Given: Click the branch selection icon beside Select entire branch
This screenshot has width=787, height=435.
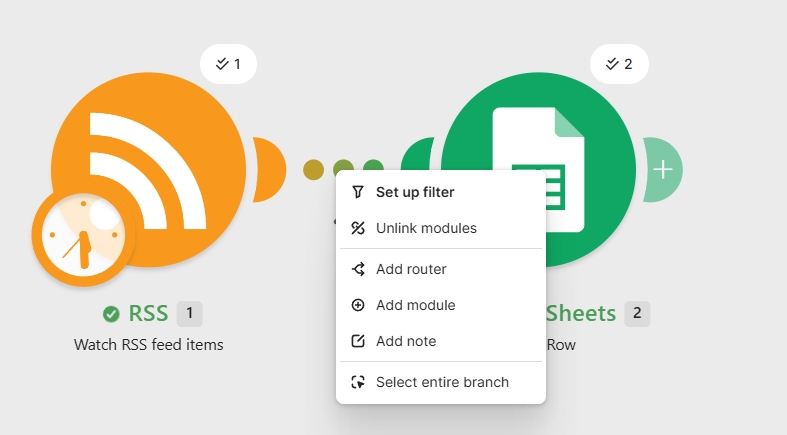Looking at the screenshot, I should point(358,382).
